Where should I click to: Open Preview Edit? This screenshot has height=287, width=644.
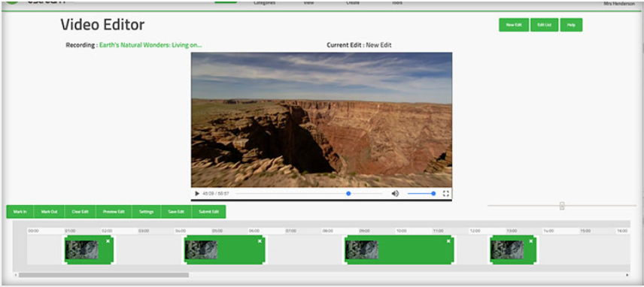pyautogui.click(x=114, y=212)
